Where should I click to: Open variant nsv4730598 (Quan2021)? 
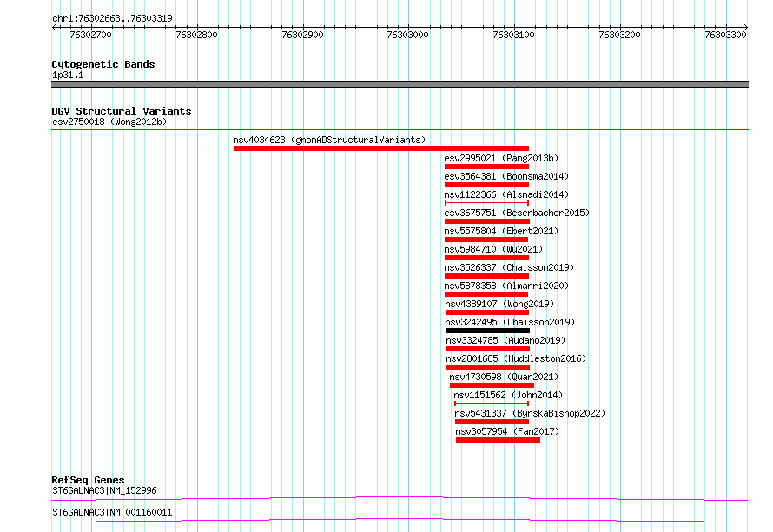[504, 377]
